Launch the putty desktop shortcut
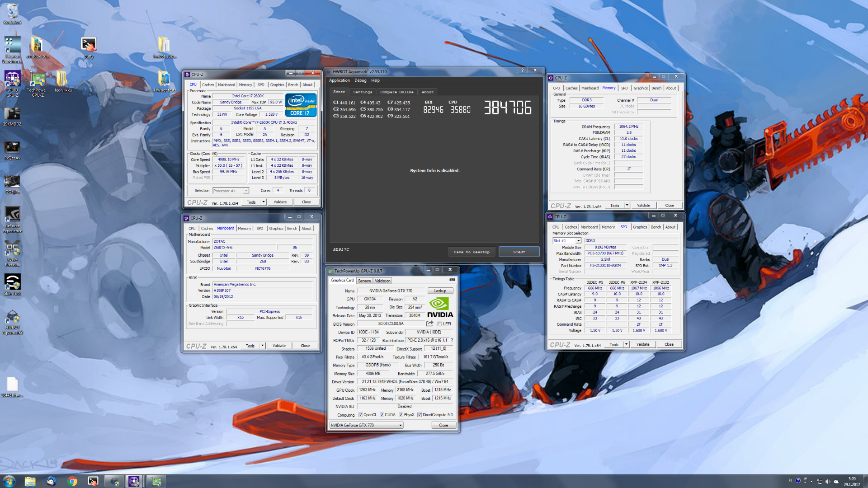The height and width of the screenshot is (488, 868). click(x=89, y=47)
